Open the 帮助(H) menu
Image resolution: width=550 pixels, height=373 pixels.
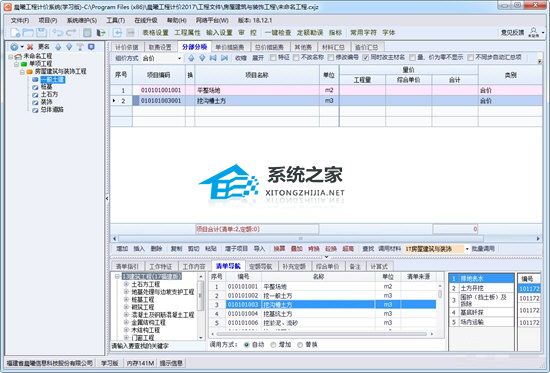176,20
